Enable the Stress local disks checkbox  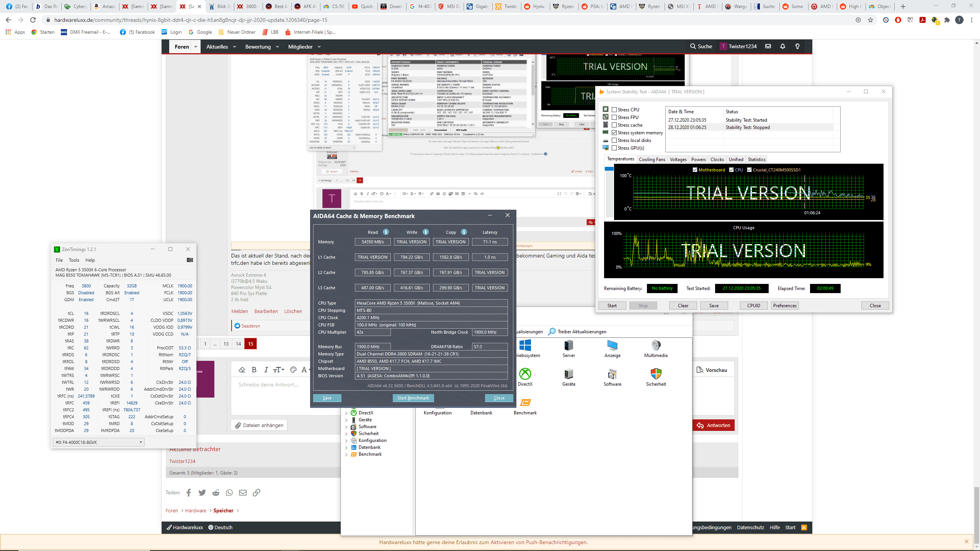614,140
